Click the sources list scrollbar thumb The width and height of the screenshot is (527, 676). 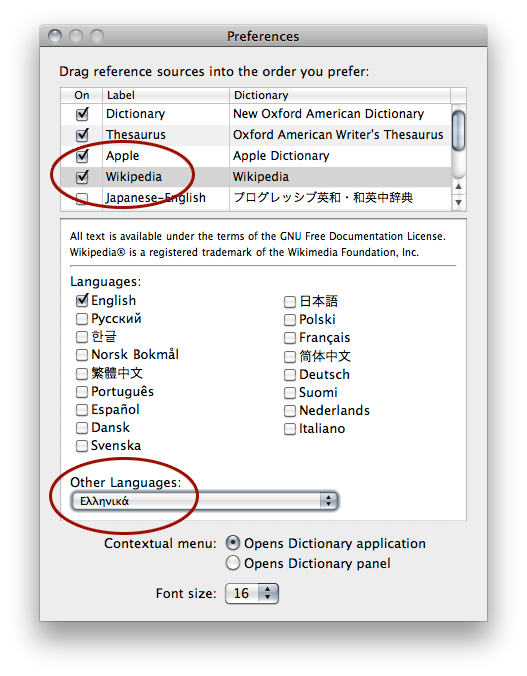pyautogui.click(x=458, y=131)
